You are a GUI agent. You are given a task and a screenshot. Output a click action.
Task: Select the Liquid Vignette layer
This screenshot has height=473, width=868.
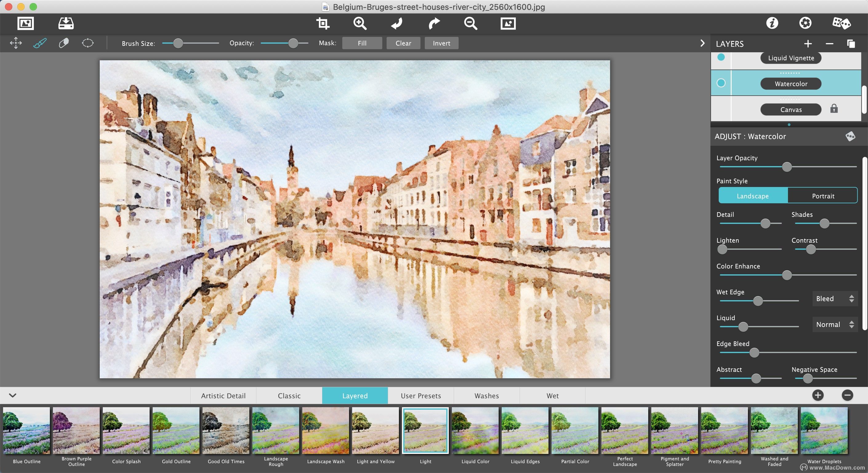tap(790, 58)
